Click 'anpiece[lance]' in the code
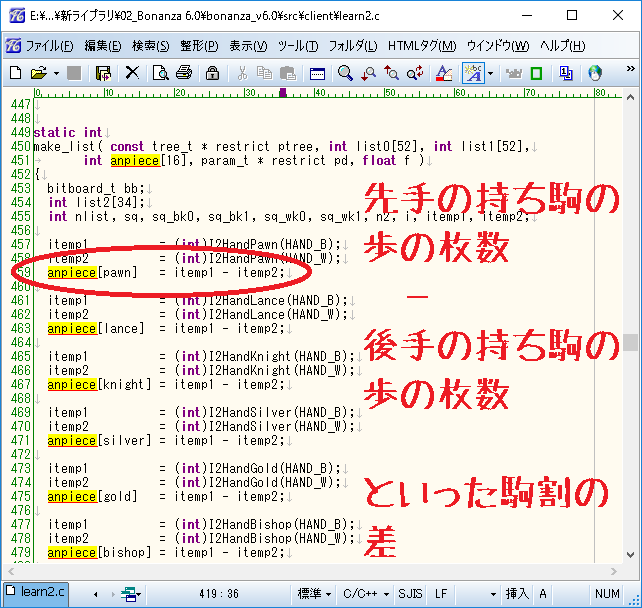The height and width of the screenshot is (608, 642). 96,328
